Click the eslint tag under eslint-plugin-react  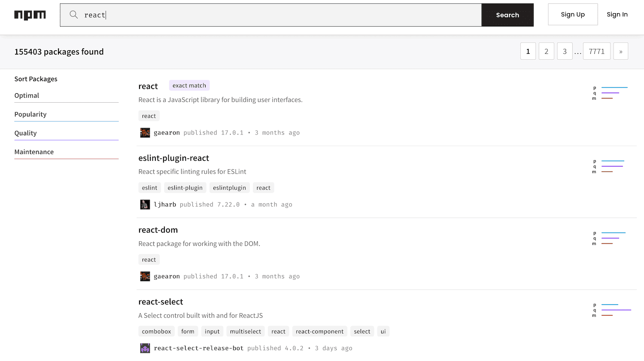[x=149, y=187]
